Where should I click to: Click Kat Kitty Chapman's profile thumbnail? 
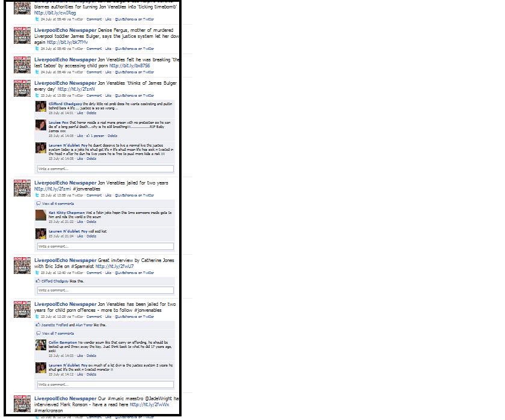tap(41, 215)
